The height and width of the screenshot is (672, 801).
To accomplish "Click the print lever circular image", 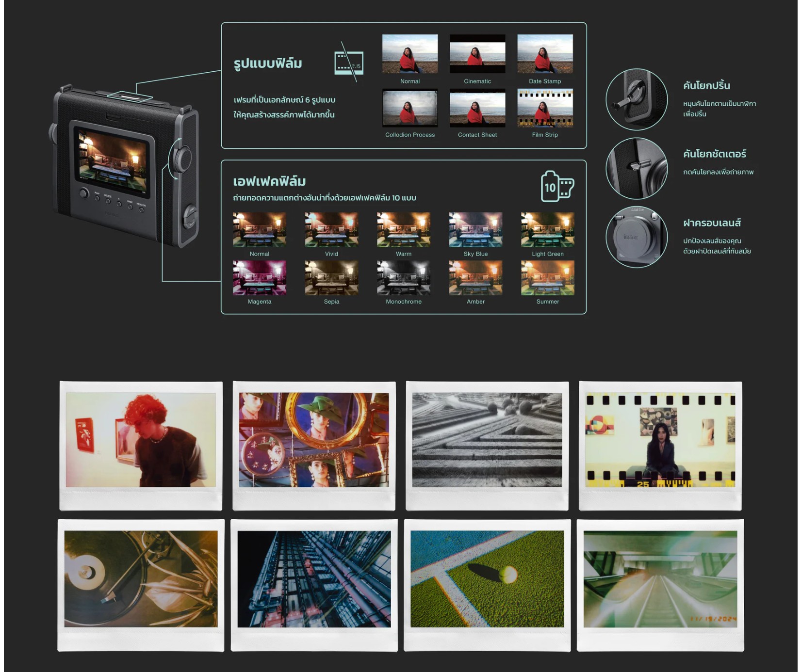I will coord(637,99).
